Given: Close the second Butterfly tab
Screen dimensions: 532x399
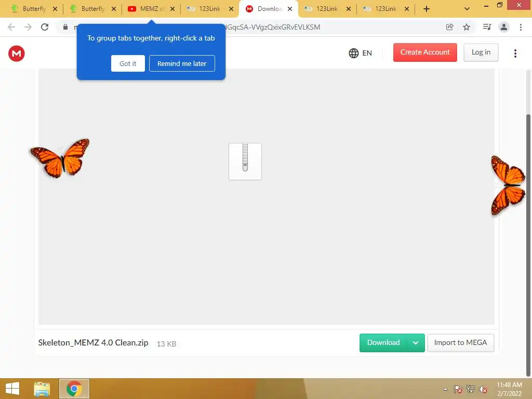Looking at the screenshot, I should tap(114, 9).
